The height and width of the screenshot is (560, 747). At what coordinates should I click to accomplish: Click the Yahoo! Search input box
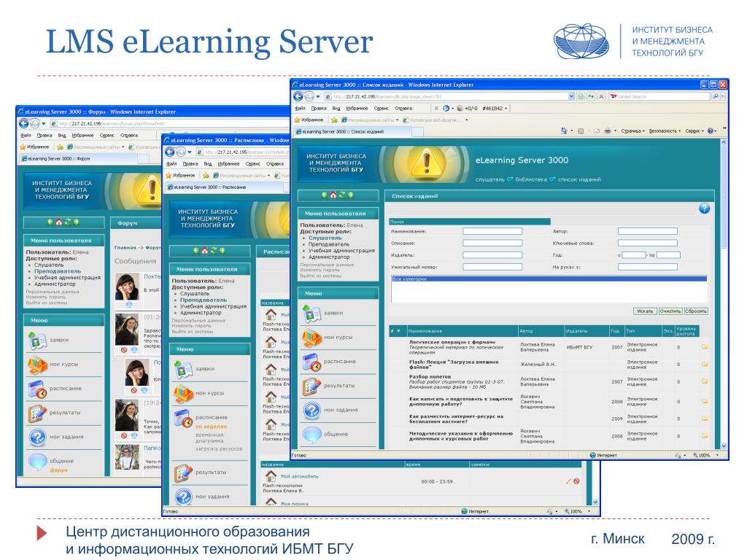click(x=659, y=96)
